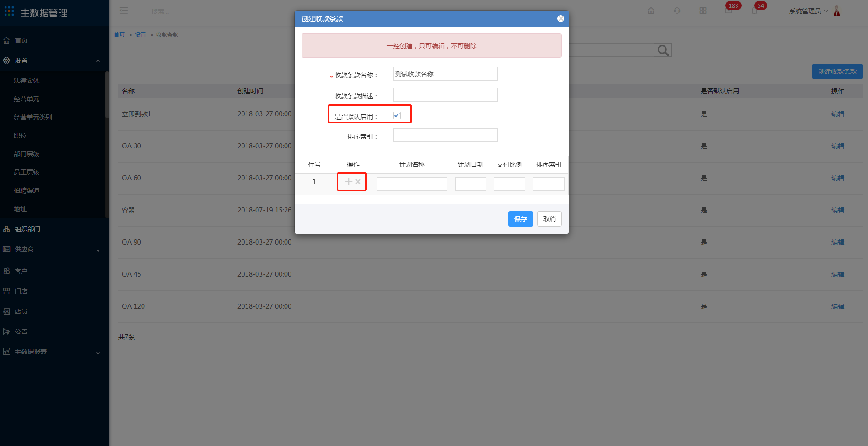This screenshot has height=446, width=868.
Task: Click 编辑 for the 容器 row
Action: (838, 210)
